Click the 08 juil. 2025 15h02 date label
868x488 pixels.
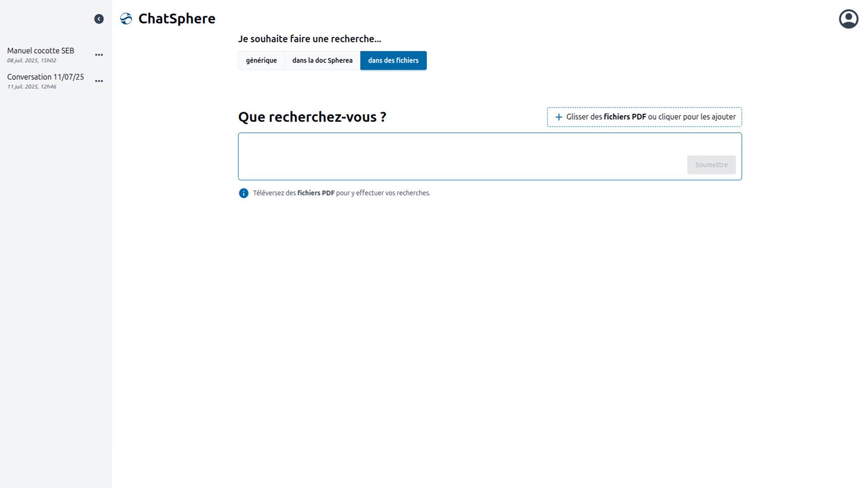tap(32, 61)
